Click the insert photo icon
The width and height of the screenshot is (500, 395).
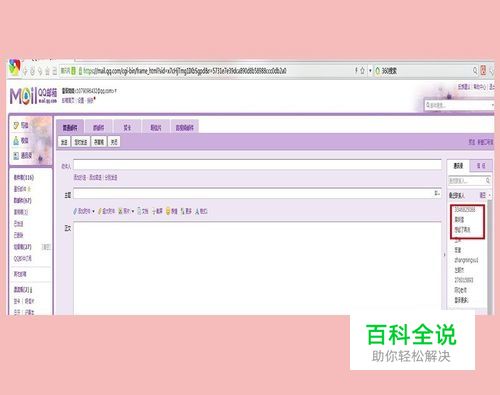[x=121, y=211]
